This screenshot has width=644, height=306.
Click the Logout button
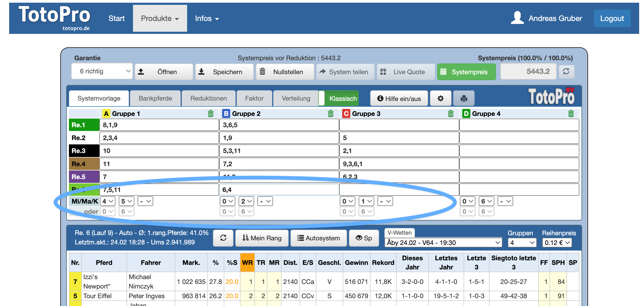(612, 18)
